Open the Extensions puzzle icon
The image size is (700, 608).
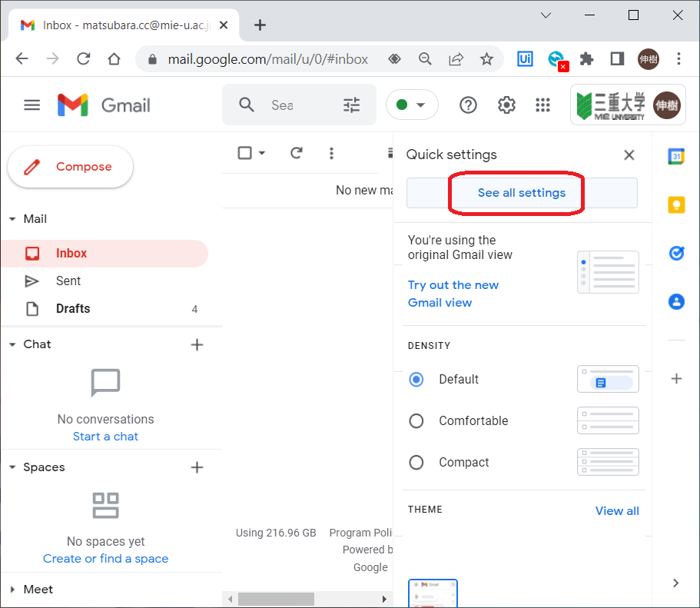[x=586, y=59]
